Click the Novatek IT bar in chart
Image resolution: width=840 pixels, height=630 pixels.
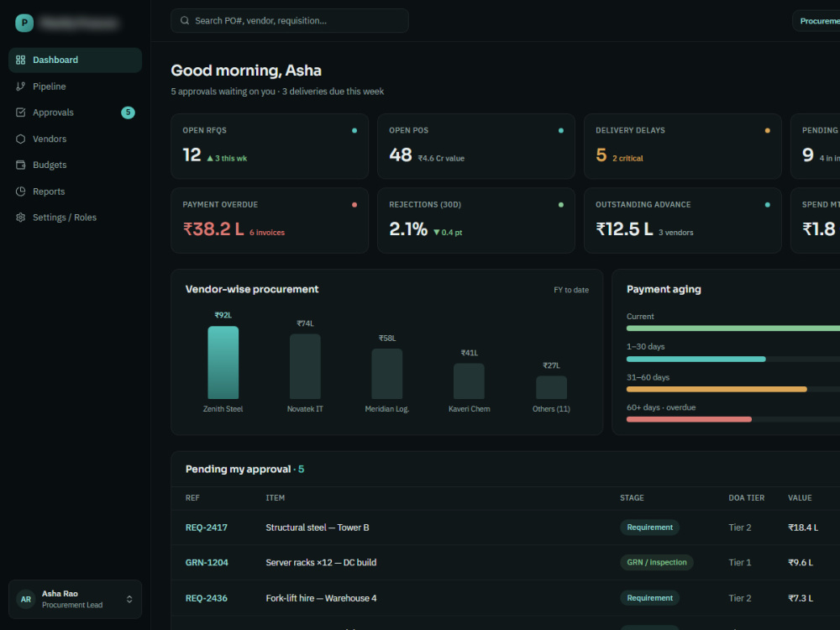point(305,366)
